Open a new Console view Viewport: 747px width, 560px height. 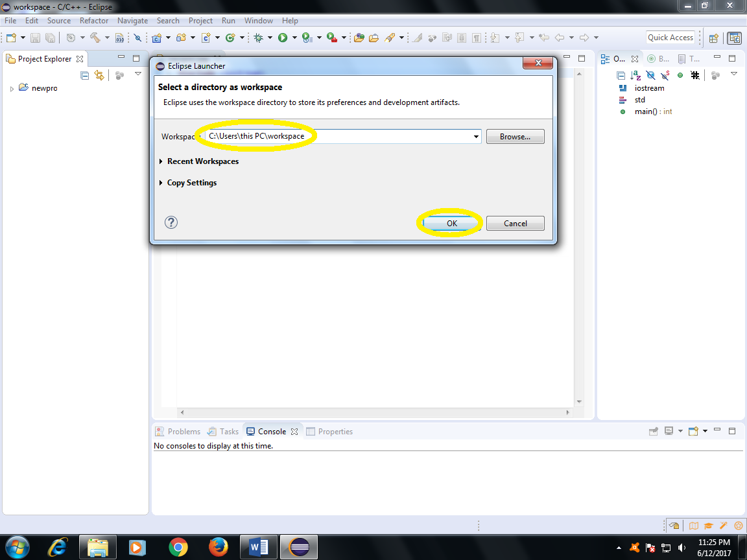[693, 430]
